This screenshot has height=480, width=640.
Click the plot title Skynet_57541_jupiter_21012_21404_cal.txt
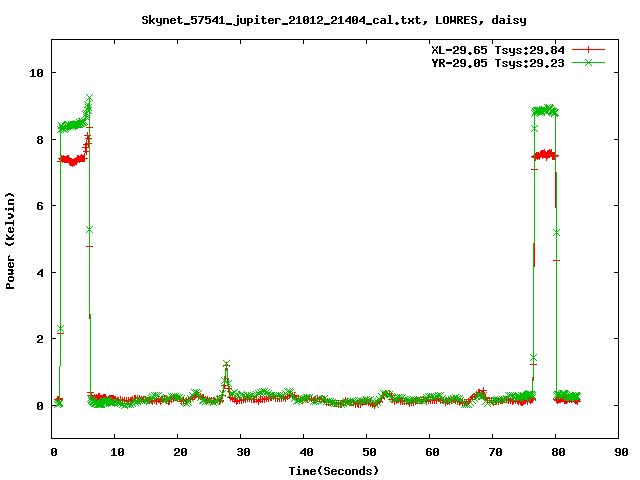coord(334,20)
